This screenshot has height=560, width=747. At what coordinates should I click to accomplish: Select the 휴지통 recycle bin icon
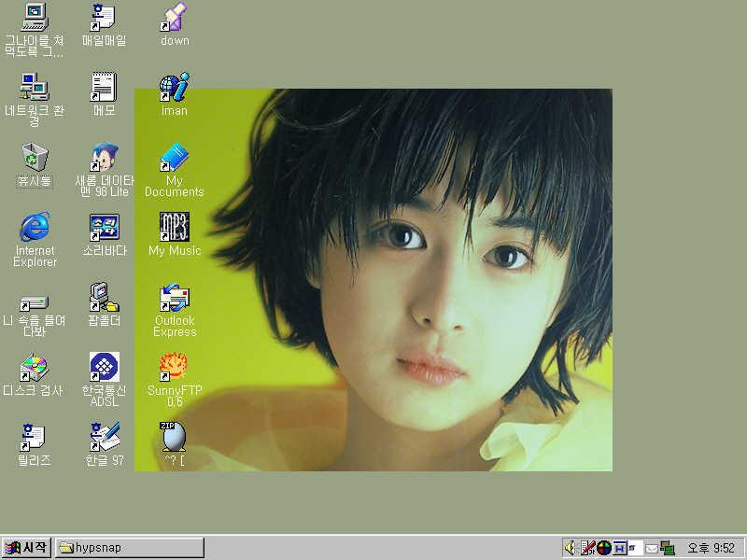pos(35,157)
